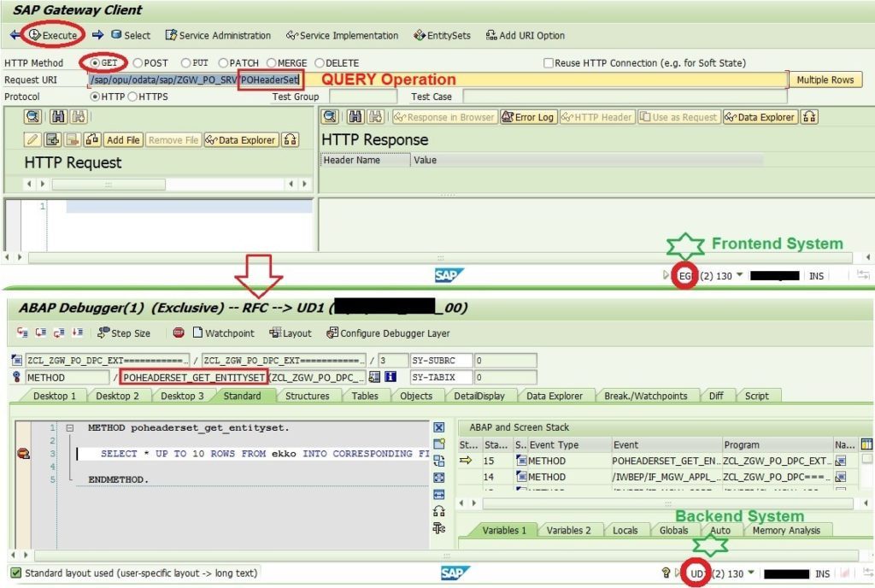
Task: Click the Select toolbar button
Action: [x=131, y=35]
